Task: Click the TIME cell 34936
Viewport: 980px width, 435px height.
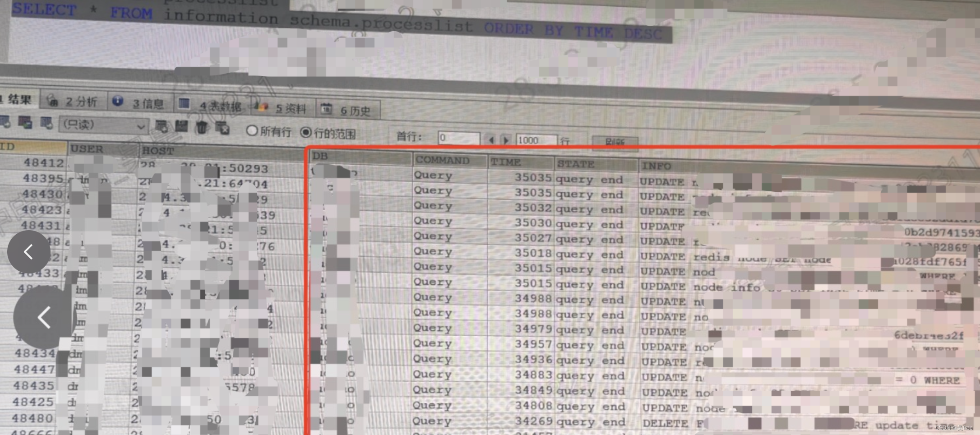Action: pos(533,359)
